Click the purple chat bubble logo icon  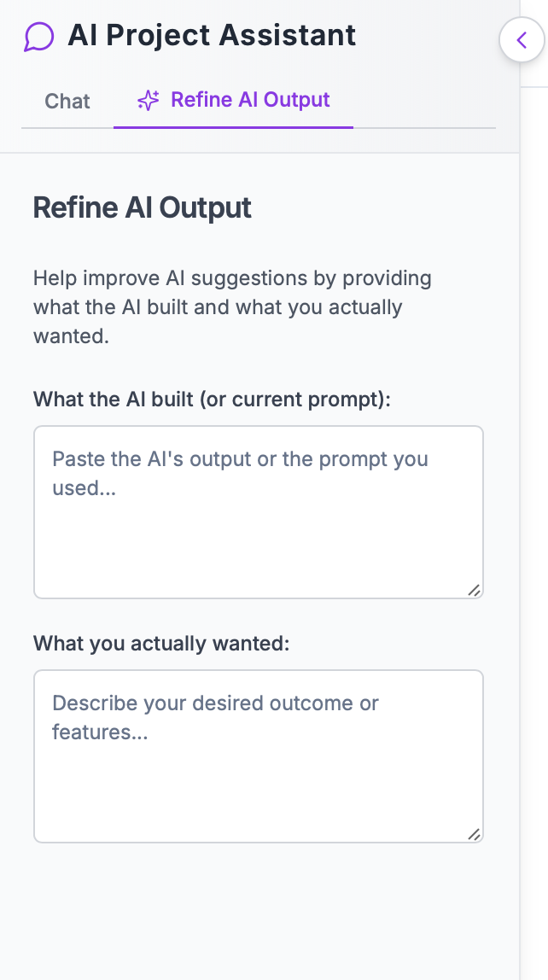39,37
